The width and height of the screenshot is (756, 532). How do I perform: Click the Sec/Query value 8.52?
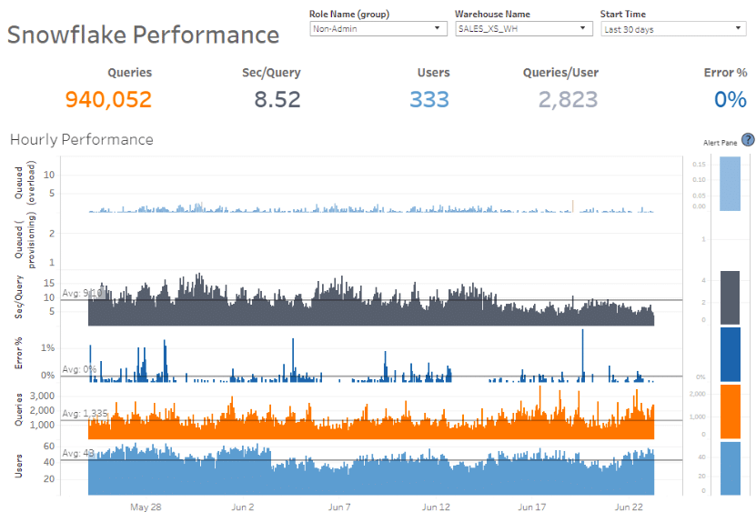click(277, 99)
